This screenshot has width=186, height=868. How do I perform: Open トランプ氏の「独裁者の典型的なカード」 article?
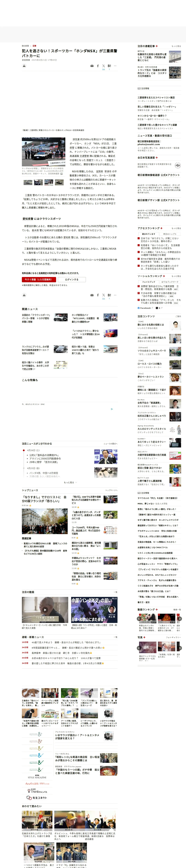tap(152, 73)
